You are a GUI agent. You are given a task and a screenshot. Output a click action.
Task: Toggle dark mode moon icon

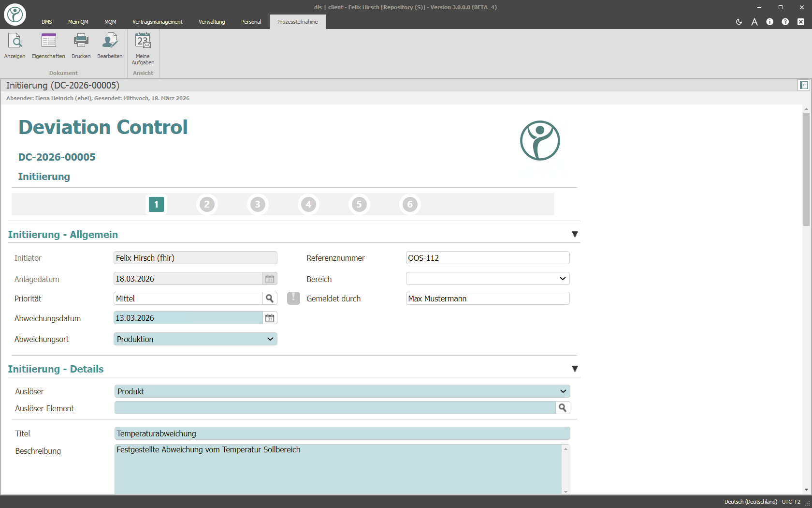coord(739,22)
